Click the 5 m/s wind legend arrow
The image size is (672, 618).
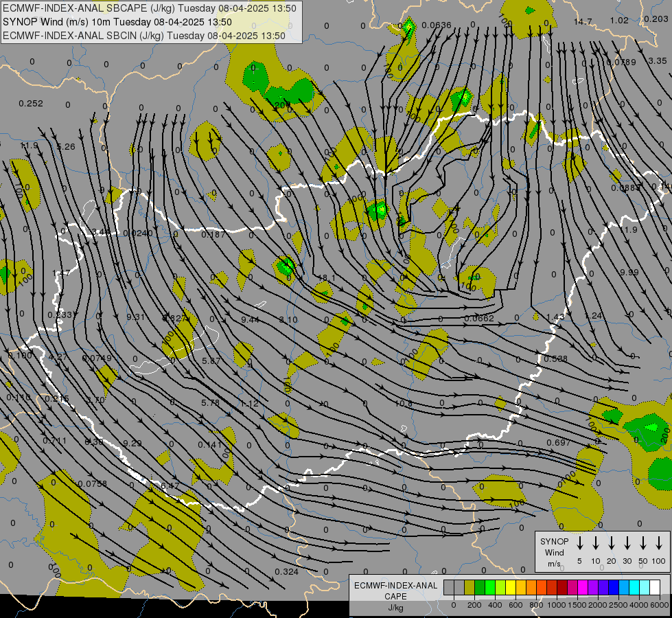[x=579, y=543]
